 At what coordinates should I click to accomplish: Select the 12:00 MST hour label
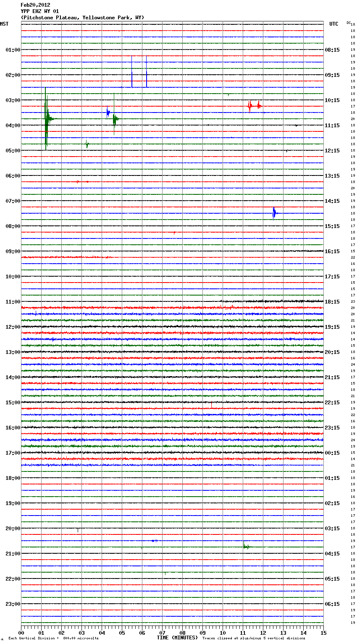click(x=13, y=327)
